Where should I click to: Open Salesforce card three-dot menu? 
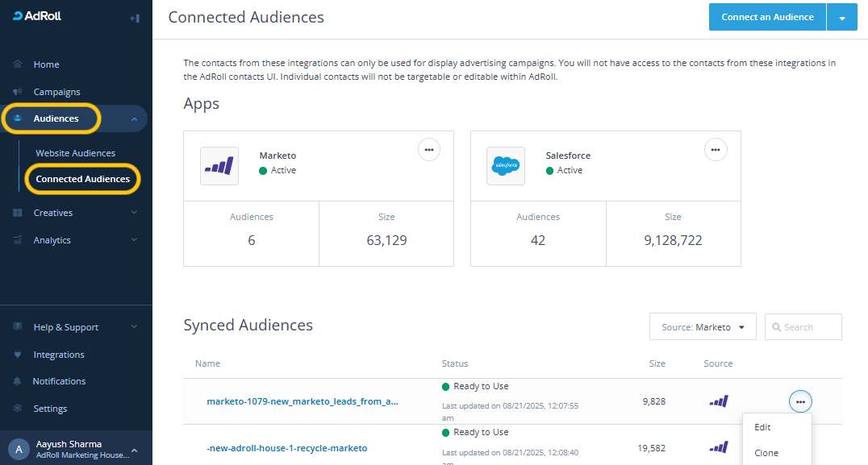point(716,149)
